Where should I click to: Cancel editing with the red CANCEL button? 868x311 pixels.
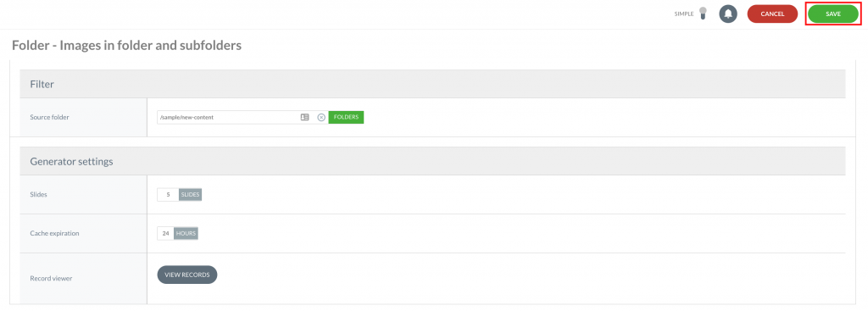772,14
